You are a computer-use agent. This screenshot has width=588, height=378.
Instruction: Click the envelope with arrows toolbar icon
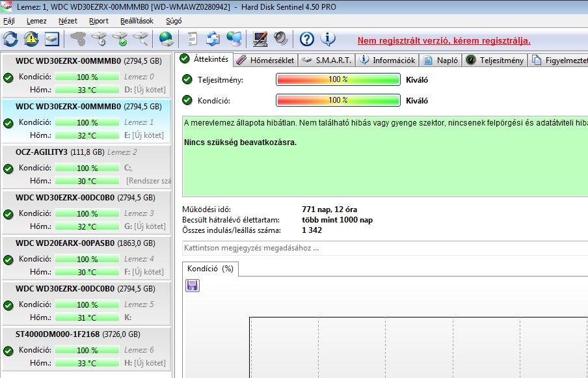point(213,38)
